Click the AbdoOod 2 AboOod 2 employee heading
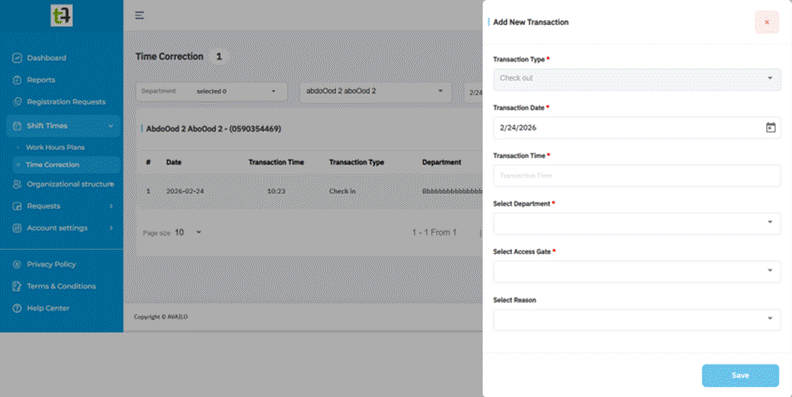792x397 pixels. [214, 129]
